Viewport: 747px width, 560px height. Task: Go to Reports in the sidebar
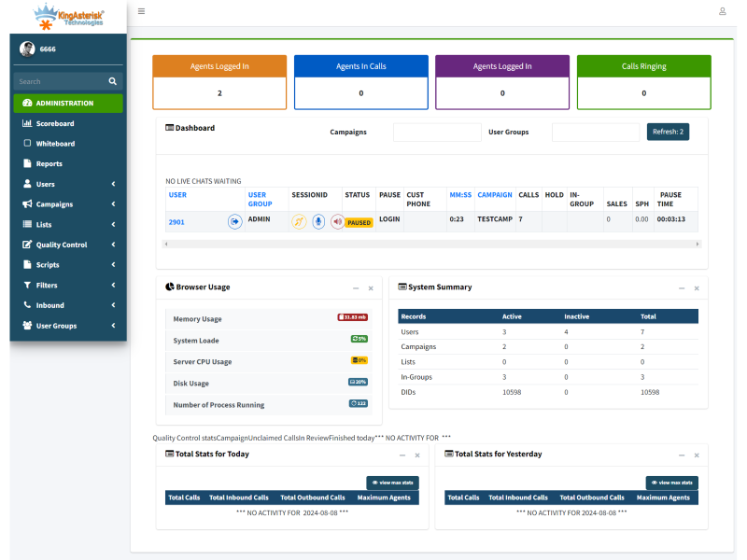click(x=49, y=163)
